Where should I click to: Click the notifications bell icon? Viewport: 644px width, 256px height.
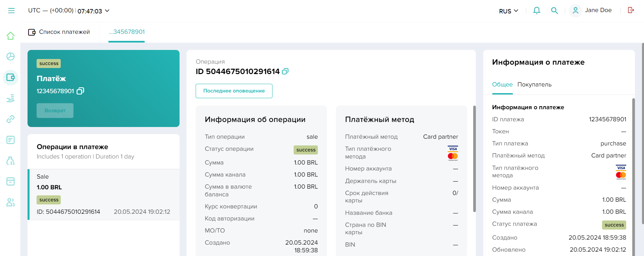click(537, 11)
